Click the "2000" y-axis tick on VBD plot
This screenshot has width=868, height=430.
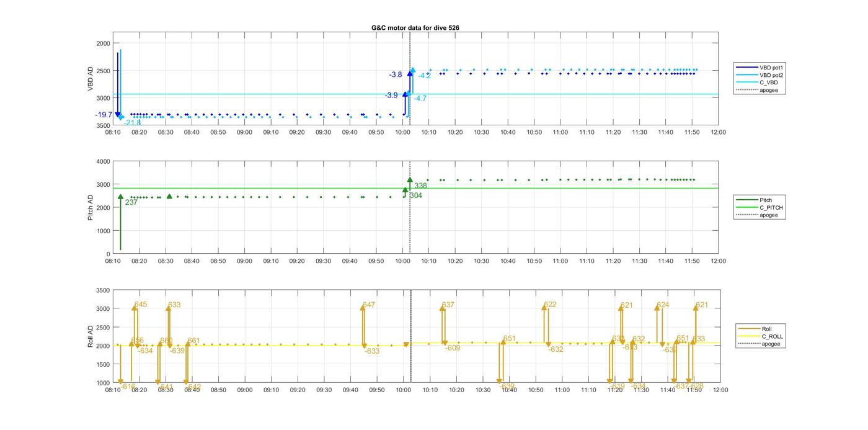coord(103,43)
